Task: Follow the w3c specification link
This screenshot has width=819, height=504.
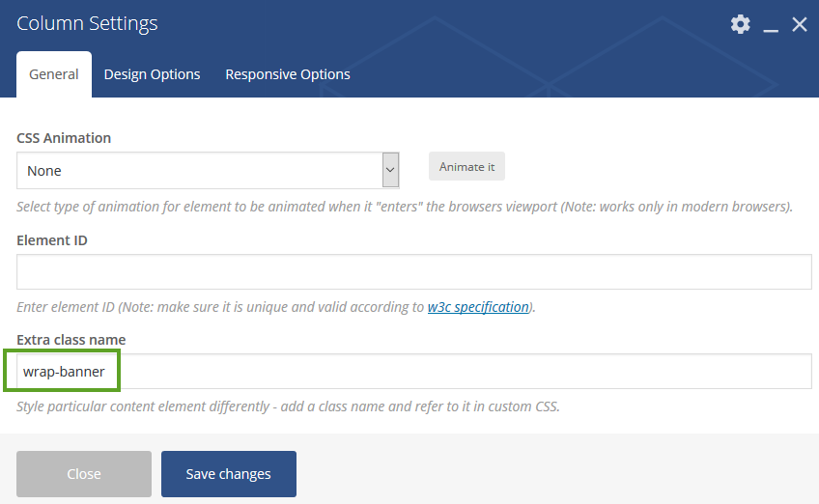Action: click(x=478, y=307)
